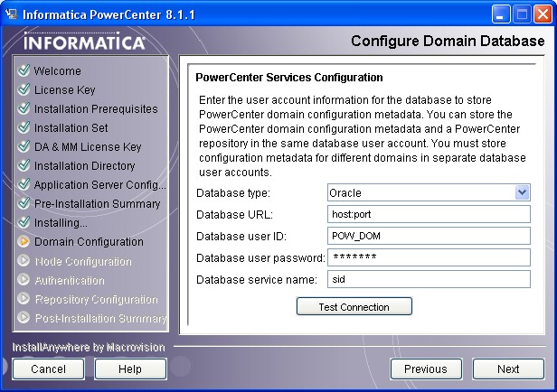Click the Database URL field
The image size is (557, 392).
pyautogui.click(x=429, y=214)
